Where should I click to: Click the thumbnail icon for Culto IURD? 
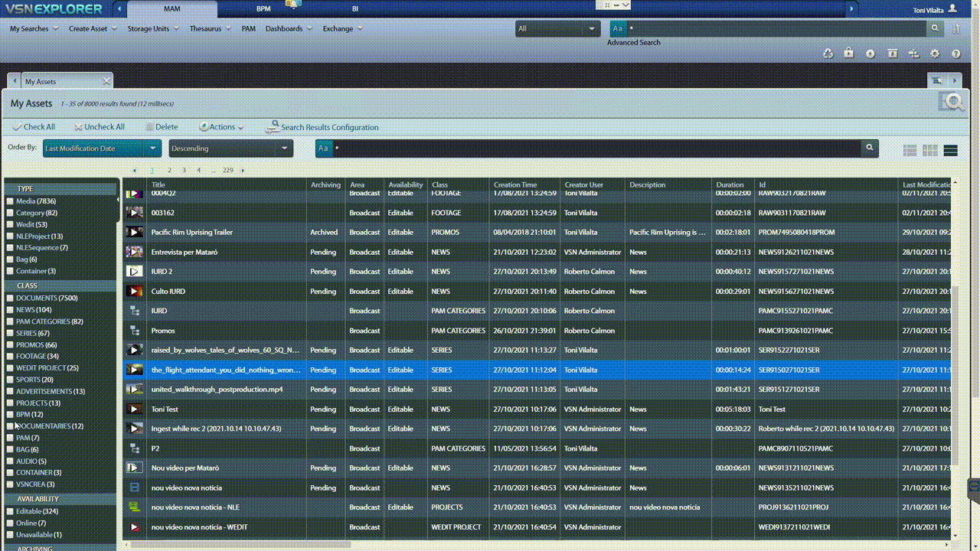pyautogui.click(x=135, y=291)
